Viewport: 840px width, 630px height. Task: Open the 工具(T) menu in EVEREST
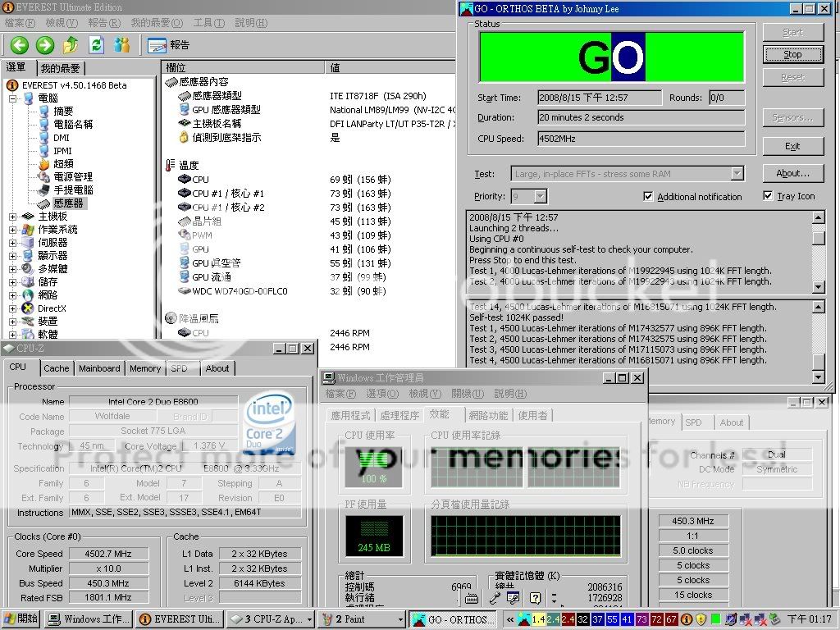pos(208,23)
